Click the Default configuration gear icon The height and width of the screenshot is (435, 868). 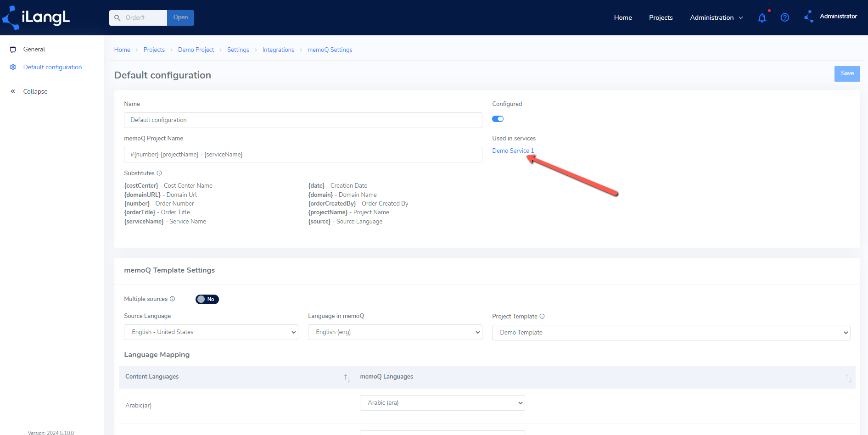tap(13, 67)
